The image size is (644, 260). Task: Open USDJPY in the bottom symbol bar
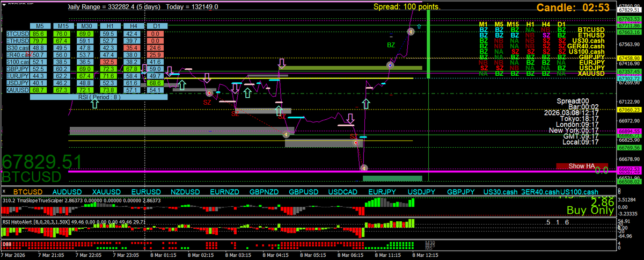coord(421,192)
